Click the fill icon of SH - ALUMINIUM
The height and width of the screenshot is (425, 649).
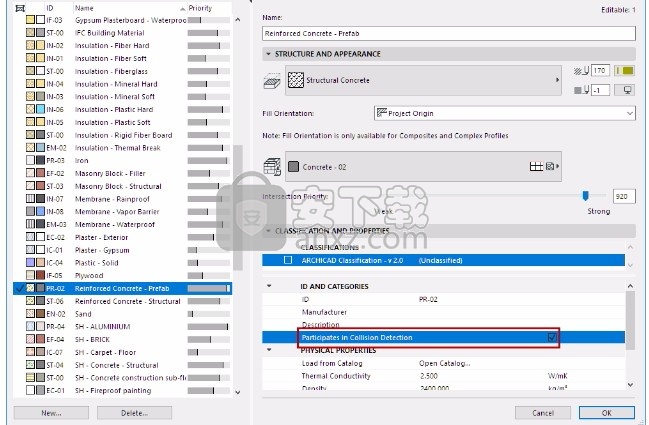coord(30,327)
